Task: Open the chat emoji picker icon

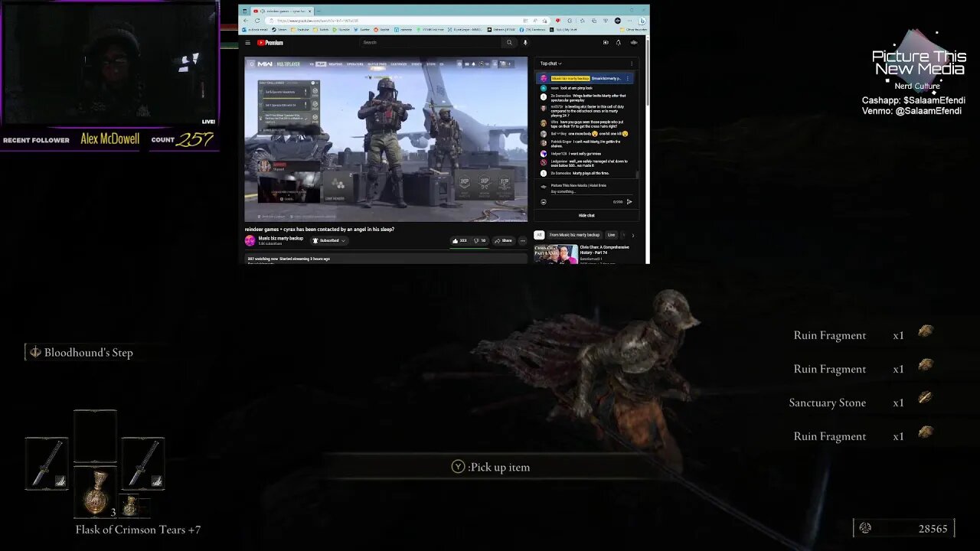Action: [x=544, y=202]
